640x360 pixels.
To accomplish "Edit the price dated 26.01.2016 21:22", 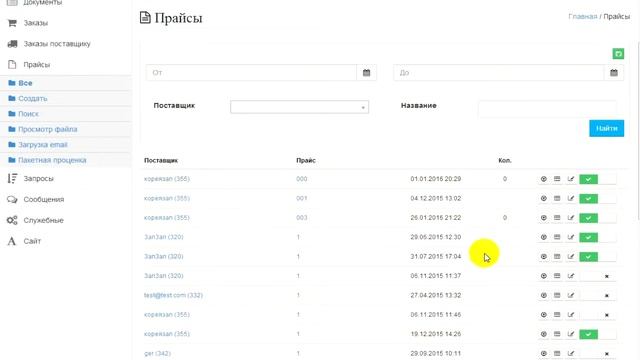I will pyautogui.click(x=571, y=218).
